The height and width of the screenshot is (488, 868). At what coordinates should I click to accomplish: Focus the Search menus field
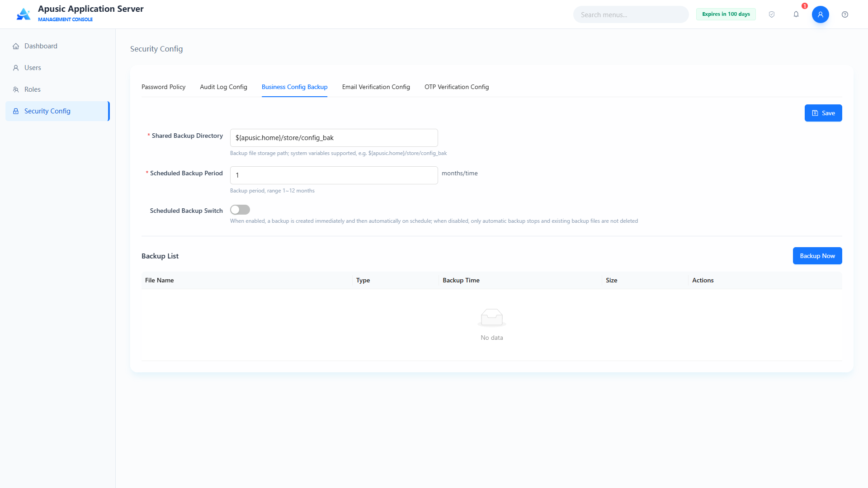631,14
